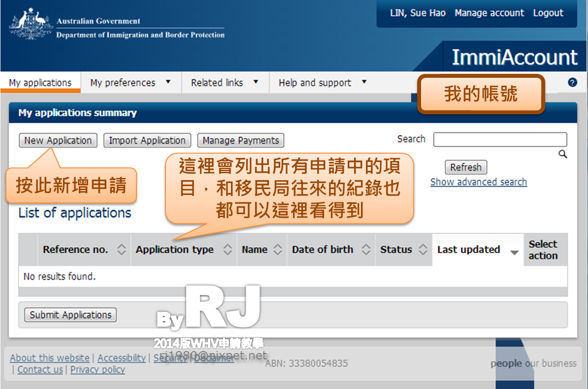Click the Last updated column header
The height and width of the screenshot is (389, 588).
pyautogui.click(x=478, y=250)
